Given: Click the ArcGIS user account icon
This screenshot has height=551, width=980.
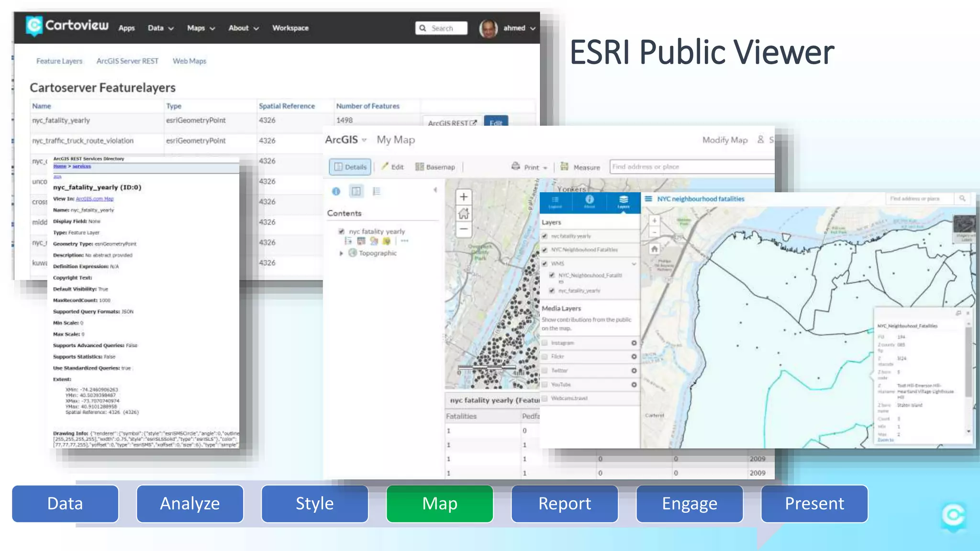Looking at the screenshot, I should tap(760, 140).
